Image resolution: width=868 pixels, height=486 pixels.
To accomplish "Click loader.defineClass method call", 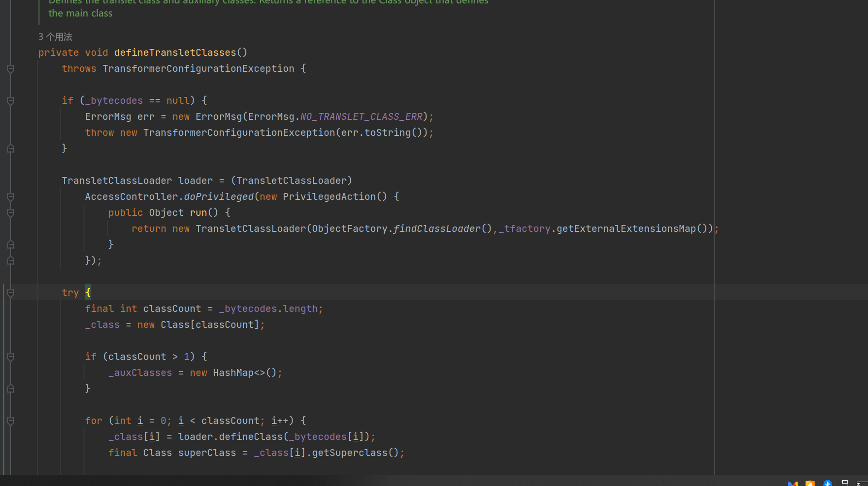I will (x=230, y=437).
